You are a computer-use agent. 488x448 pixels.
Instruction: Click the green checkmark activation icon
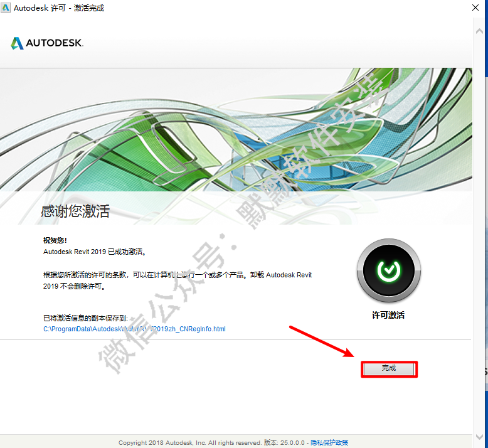coord(389,270)
